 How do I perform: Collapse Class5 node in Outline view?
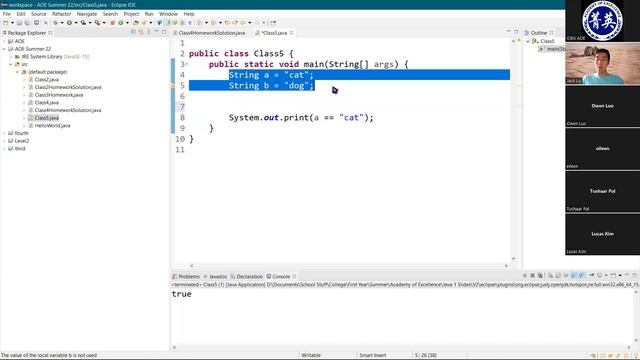pyautogui.click(x=528, y=41)
